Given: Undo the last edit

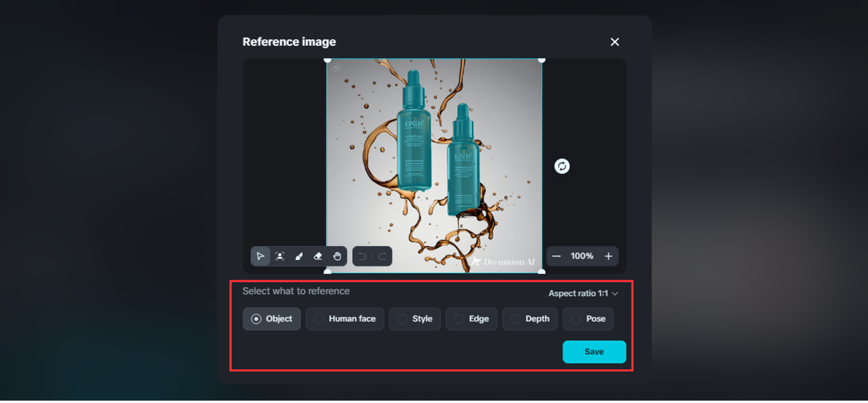Looking at the screenshot, I should click(362, 256).
